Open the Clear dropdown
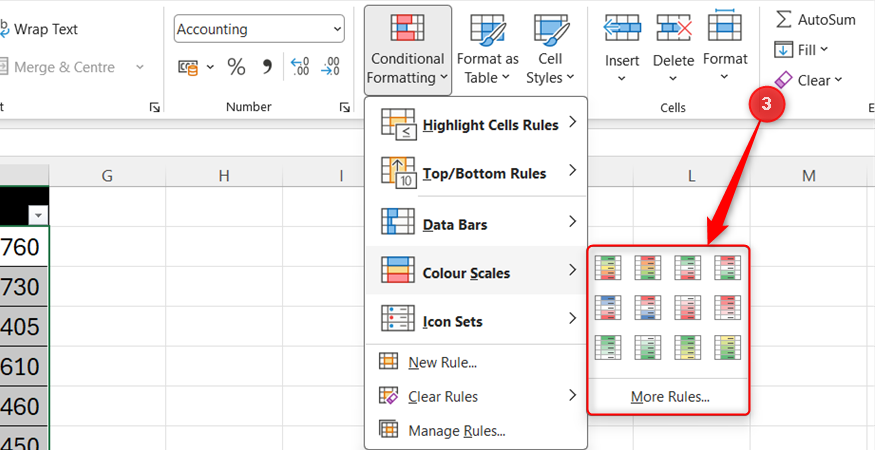 click(808, 80)
